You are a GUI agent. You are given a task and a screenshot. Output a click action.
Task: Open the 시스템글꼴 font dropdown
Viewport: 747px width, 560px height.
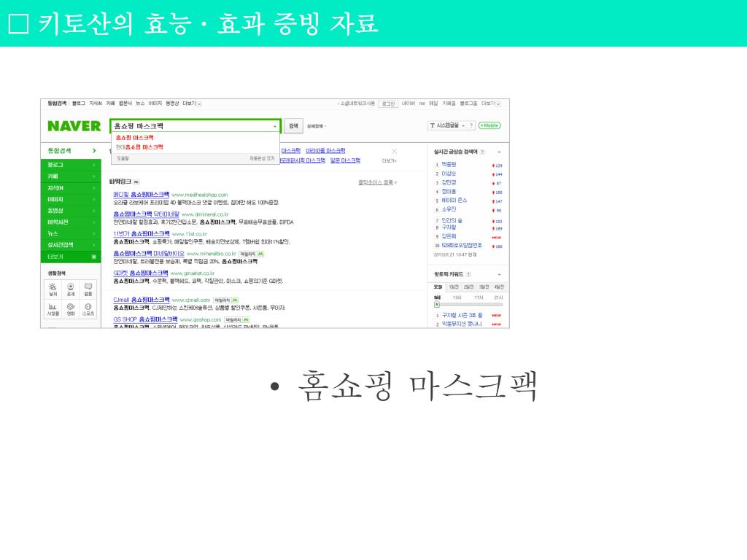tap(448, 125)
